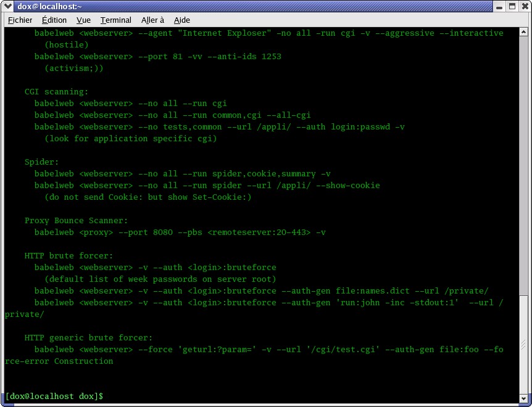Minimize the dox@localhost terminal window
532x407 pixels.
499,6
